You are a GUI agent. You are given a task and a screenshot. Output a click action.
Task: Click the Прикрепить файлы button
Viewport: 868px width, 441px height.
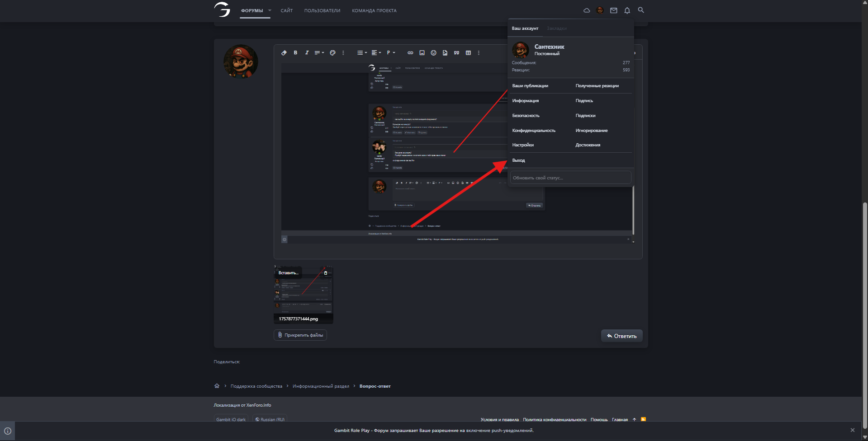pyautogui.click(x=300, y=335)
